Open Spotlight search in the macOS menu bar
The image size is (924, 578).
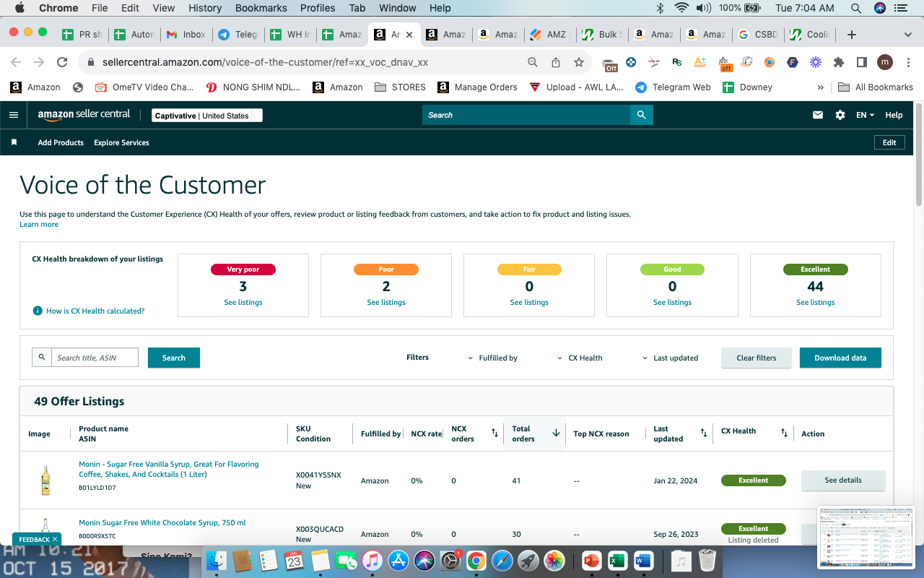coord(856,8)
